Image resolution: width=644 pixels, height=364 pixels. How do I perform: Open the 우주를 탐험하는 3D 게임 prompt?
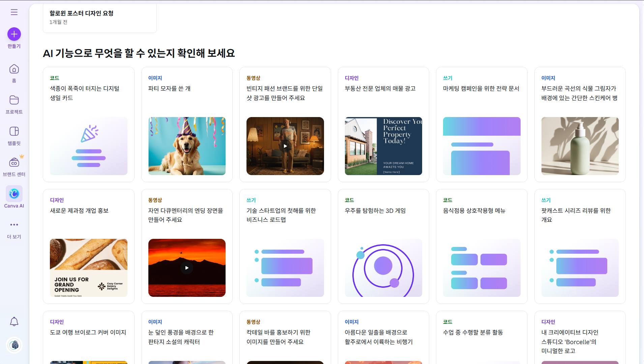tap(383, 246)
